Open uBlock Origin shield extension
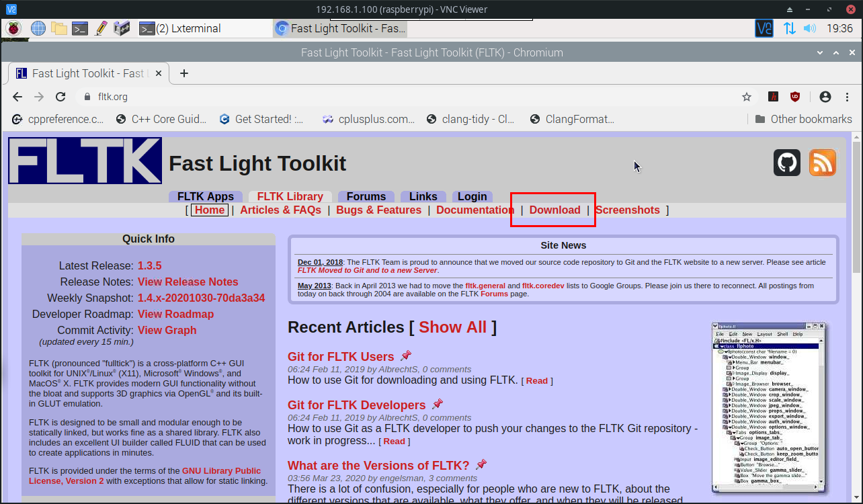The image size is (863, 504). click(795, 97)
